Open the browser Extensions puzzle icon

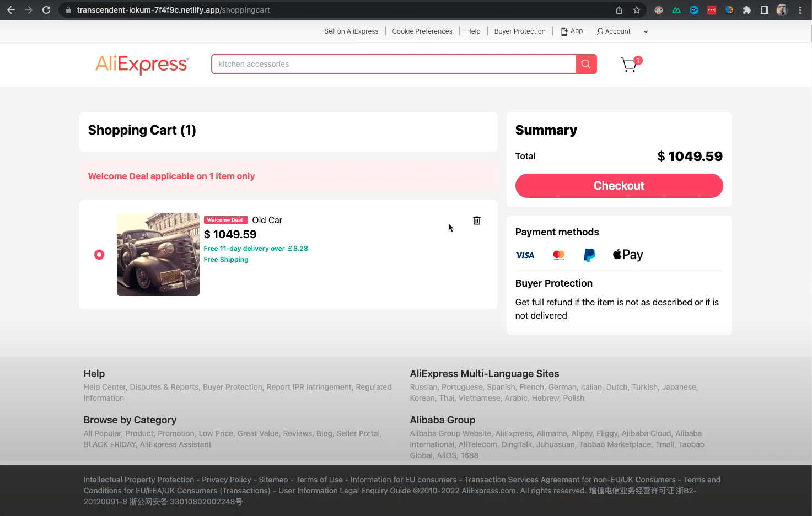(747, 10)
